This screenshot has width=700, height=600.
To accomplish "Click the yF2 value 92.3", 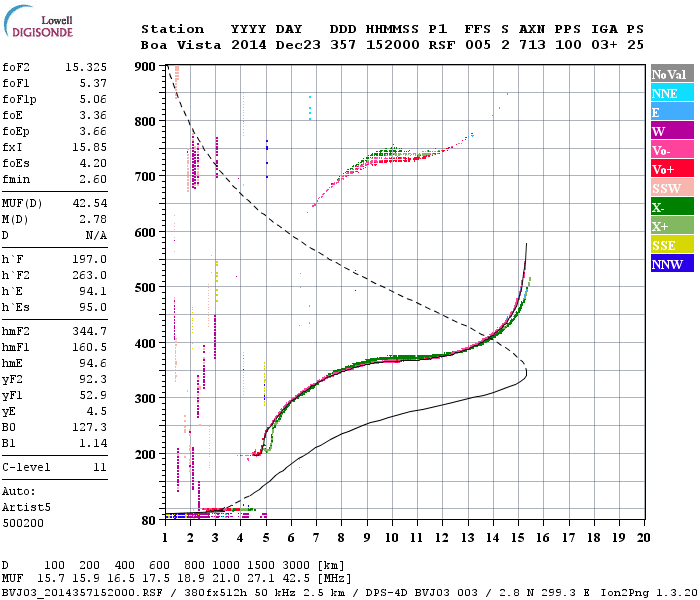I will (93, 380).
